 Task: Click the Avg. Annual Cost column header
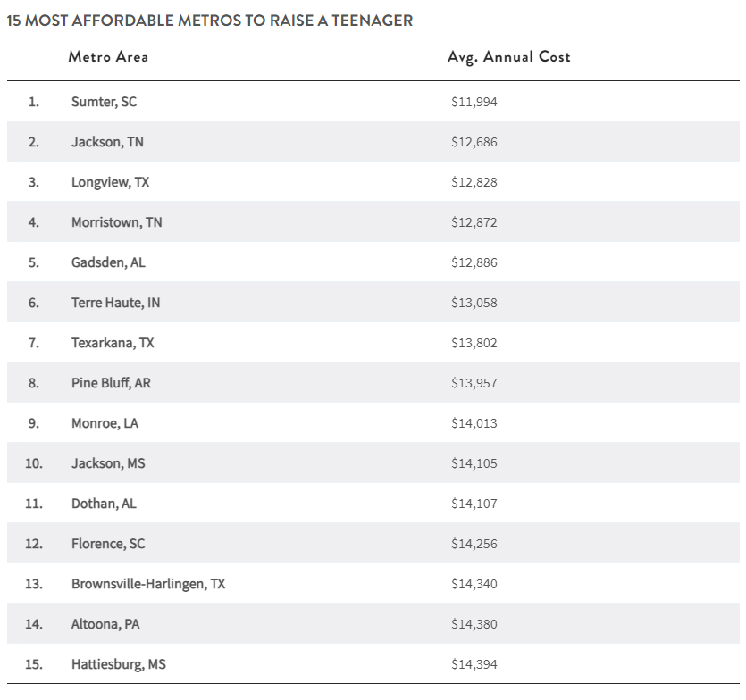508,57
